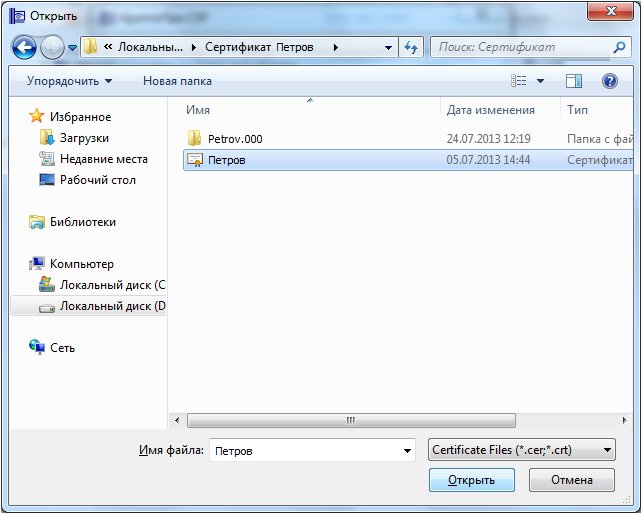The height and width of the screenshot is (514, 642).
Task: Open the Petrov.000 folder
Action: (x=234, y=139)
